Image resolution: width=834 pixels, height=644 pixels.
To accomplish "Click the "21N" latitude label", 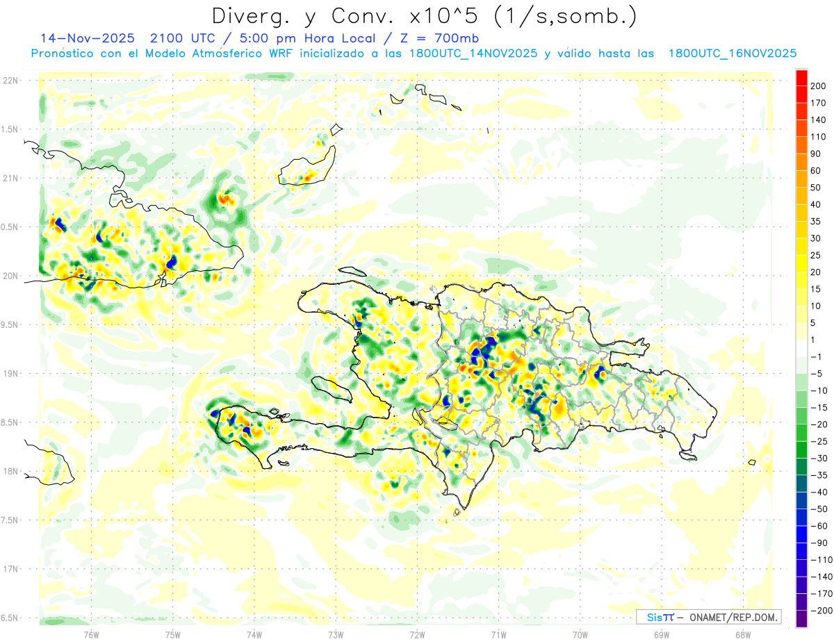I will (10, 178).
